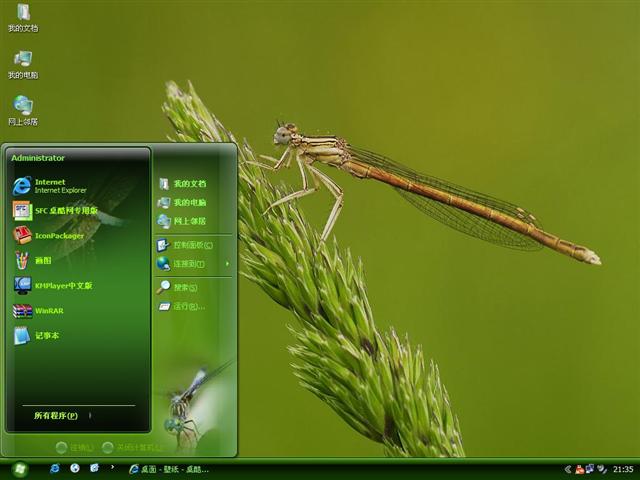Viewport: 640px width, 480px height.
Task: Launch KMPlayer中文版 from the Start menu
Action: coord(53,285)
